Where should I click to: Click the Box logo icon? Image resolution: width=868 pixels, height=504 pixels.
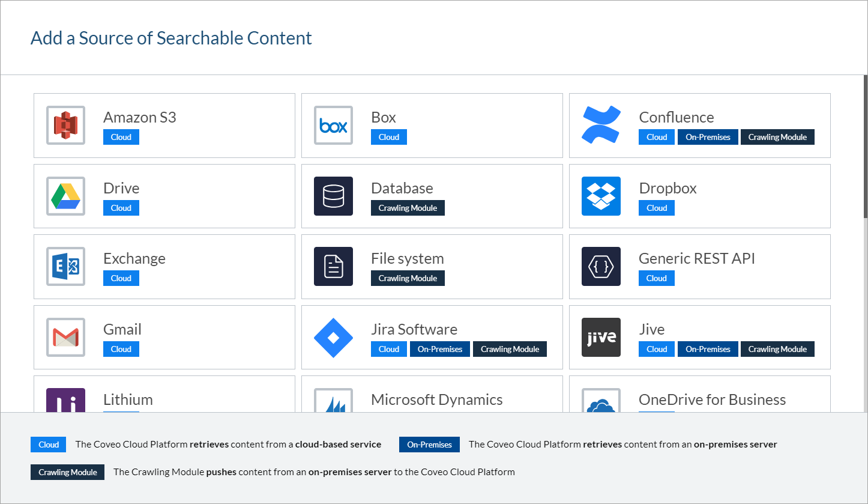coord(333,125)
